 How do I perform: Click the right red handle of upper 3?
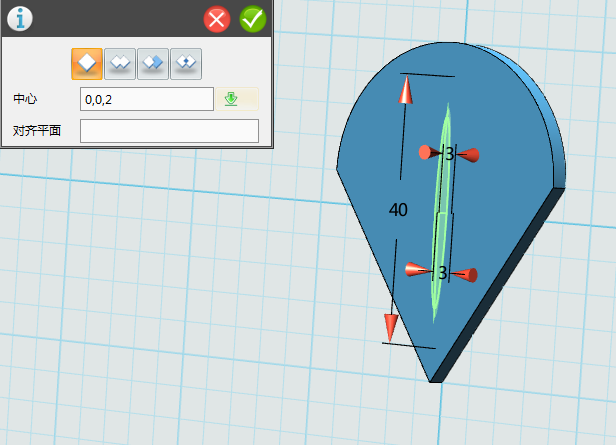pos(468,155)
